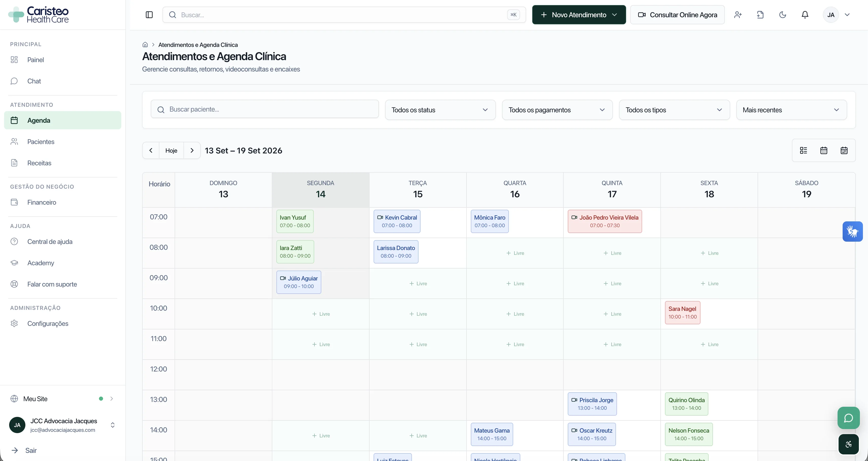The width and height of the screenshot is (868, 461).
Task: Open João Pedro Vieira Vilela appointment
Action: pos(605,222)
